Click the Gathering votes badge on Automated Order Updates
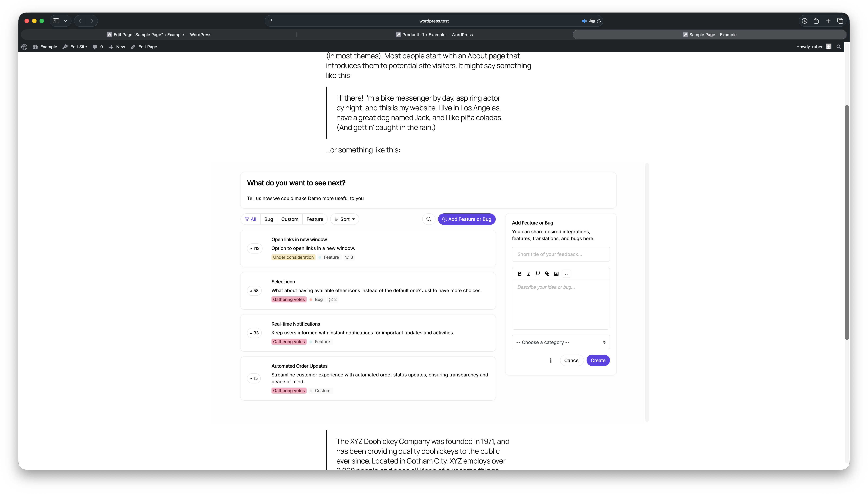 tap(289, 390)
